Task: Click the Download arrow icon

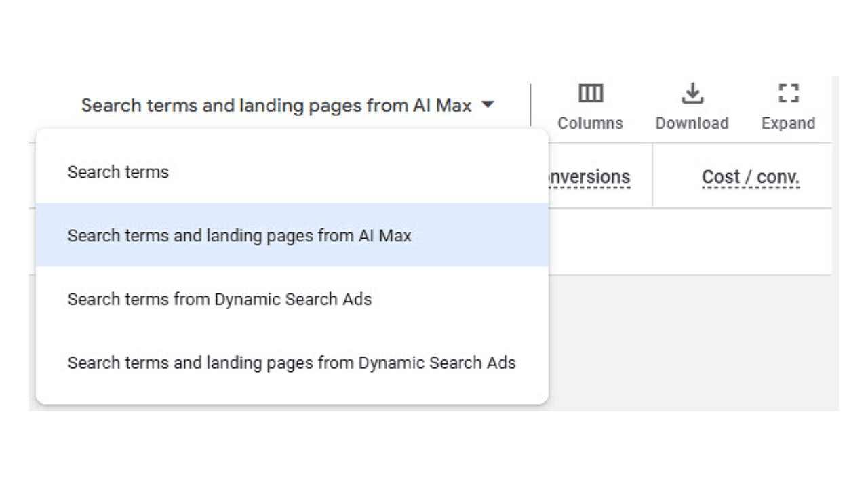Action: (x=692, y=94)
